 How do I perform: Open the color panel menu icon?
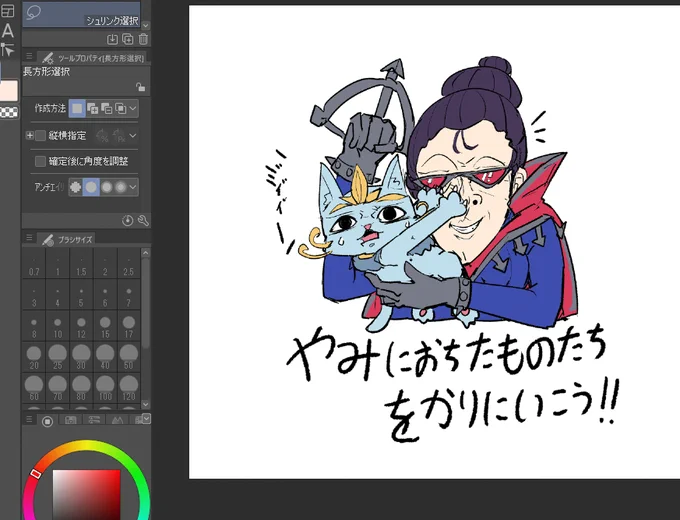click(x=29, y=419)
